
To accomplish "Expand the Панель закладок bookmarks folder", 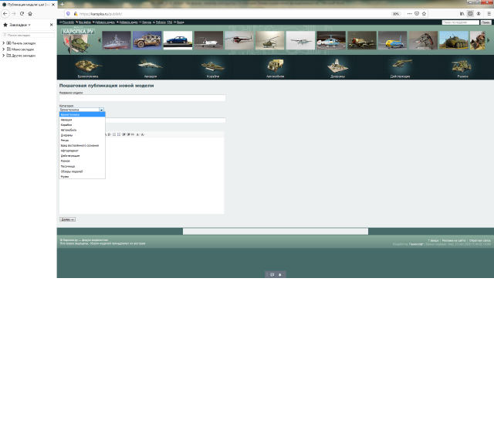I will [4, 42].
